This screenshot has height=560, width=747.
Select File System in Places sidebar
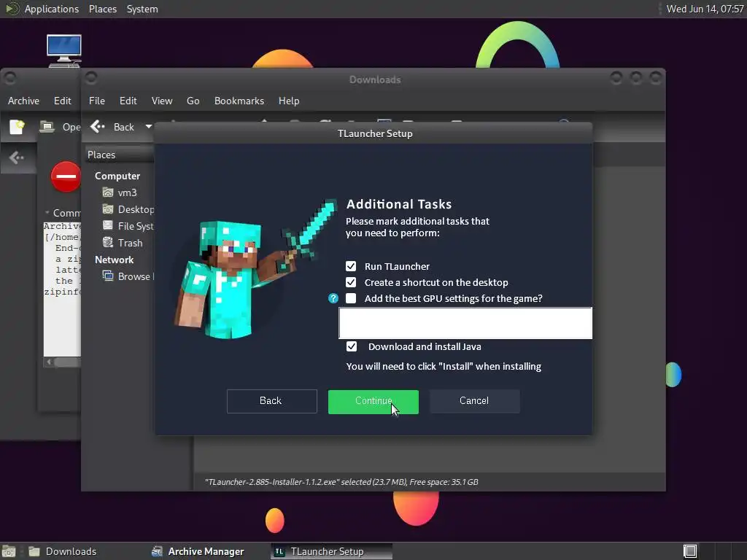coord(135,226)
